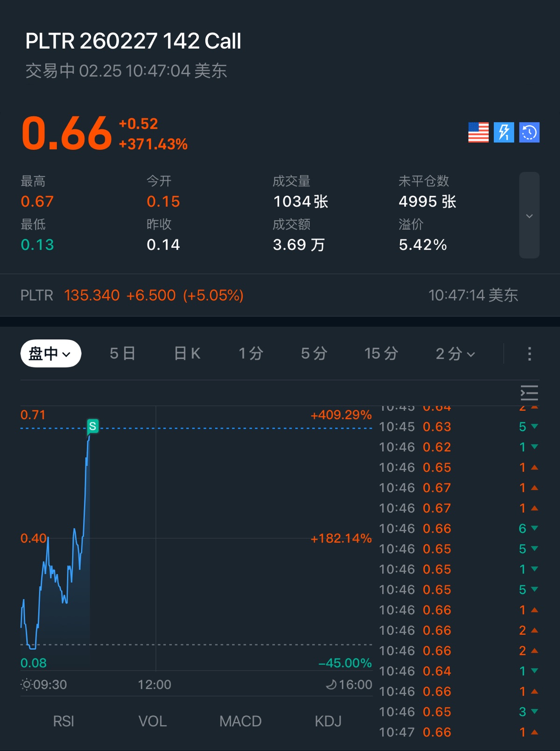The height and width of the screenshot is (751, 560).
Task: Tap the blue lightning bolt icon
Action: tap(504, 133)
